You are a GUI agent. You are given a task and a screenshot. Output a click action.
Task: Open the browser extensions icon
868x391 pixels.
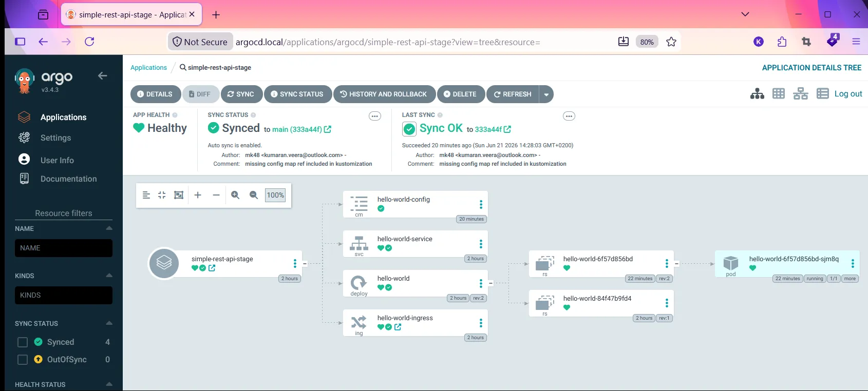[782, 42]
